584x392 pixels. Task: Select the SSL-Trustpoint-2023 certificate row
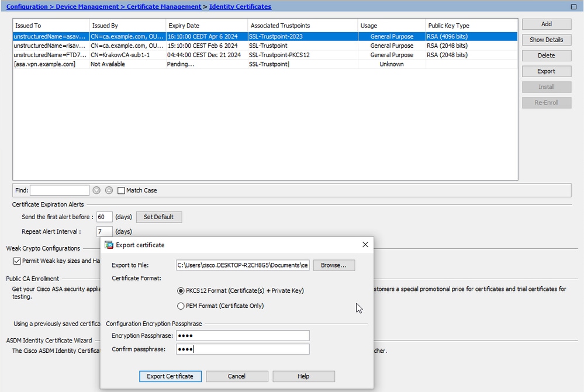tap(265, 36)
